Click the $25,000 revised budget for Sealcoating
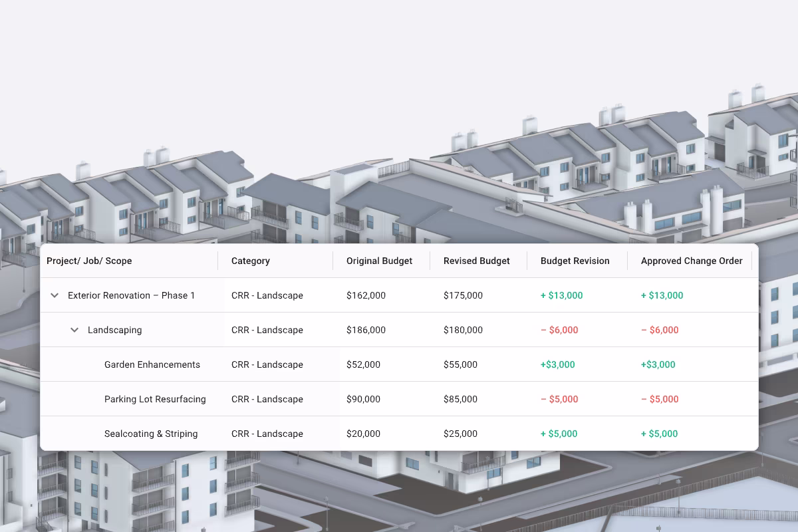The height and width of the screenshot is (532, 798). (x=461, y=434)
